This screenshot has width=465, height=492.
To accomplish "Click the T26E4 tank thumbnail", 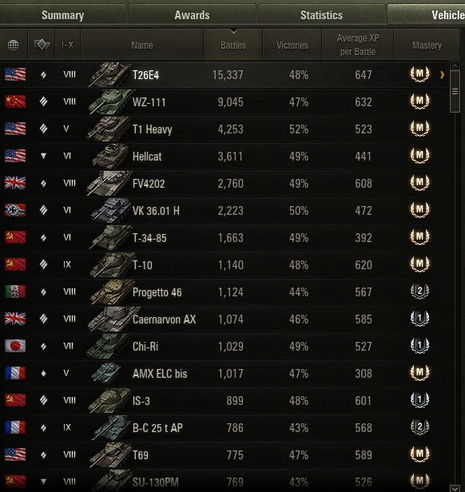I will click(x=109, y=75).
